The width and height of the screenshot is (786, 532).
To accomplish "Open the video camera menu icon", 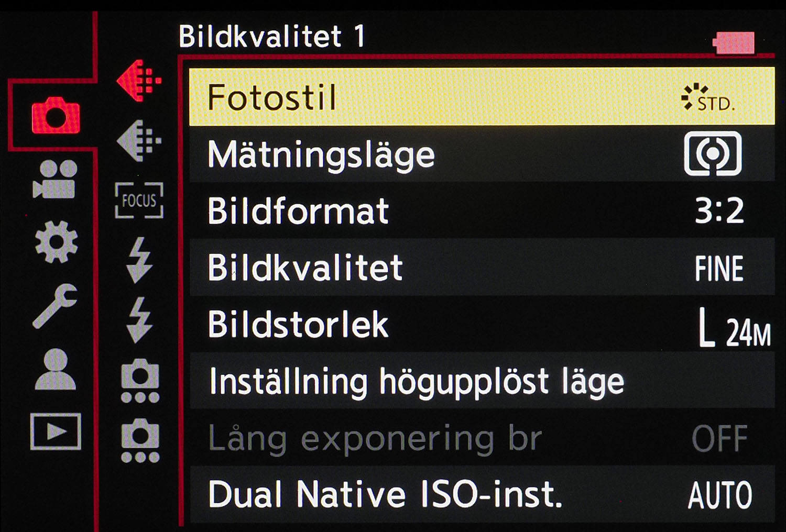I will pyautogui.click(x=54, y=179).
